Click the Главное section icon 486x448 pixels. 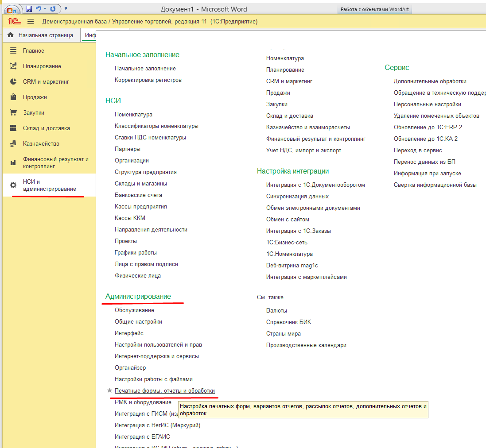13,50
